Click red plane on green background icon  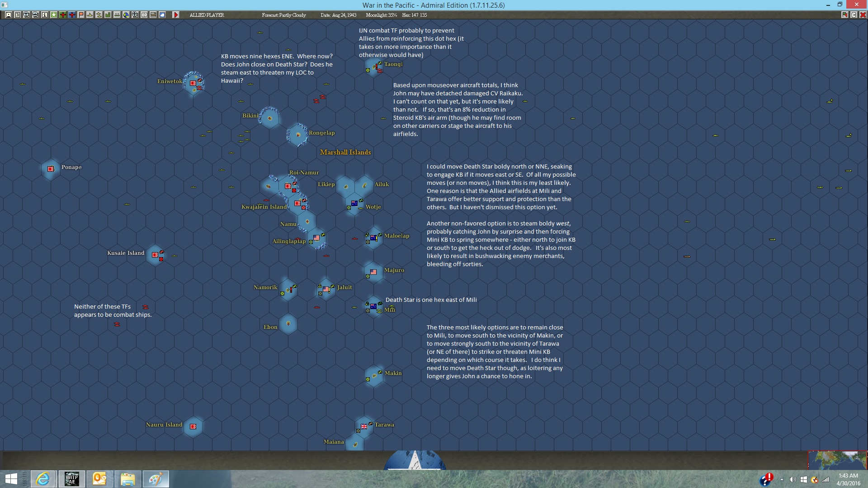pos(63,15)
